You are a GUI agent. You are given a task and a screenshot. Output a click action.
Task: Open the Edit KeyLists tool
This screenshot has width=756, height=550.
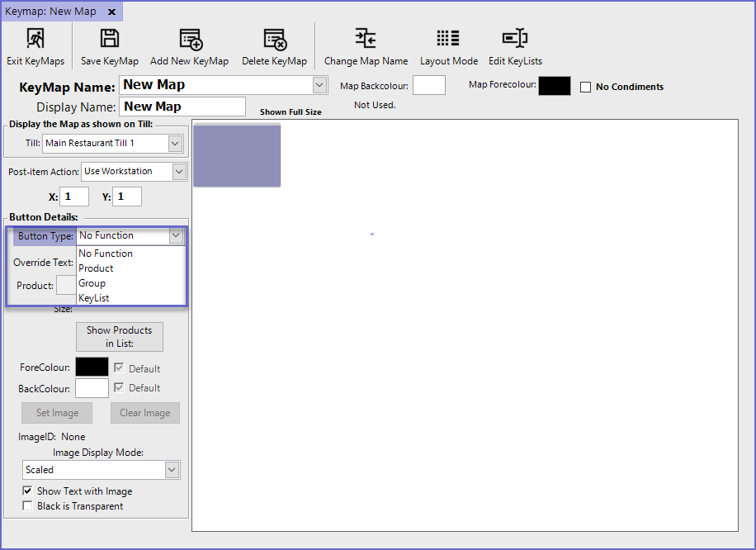tap(515, 39)
